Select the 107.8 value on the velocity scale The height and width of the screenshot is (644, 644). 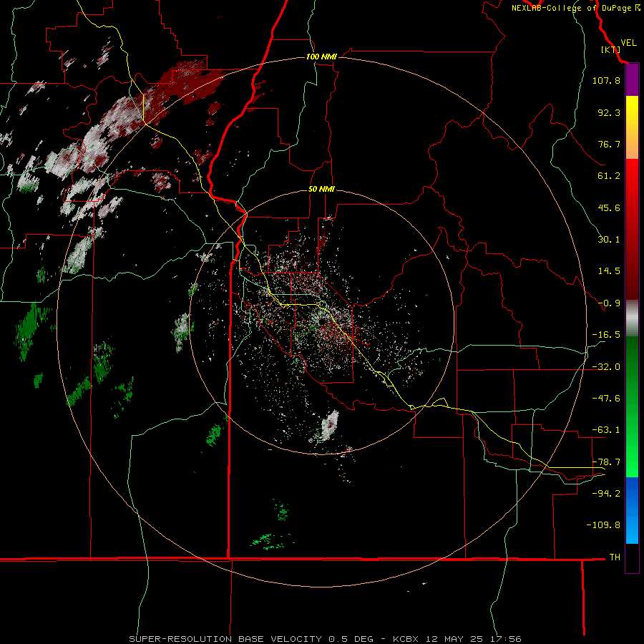[606, 80]
